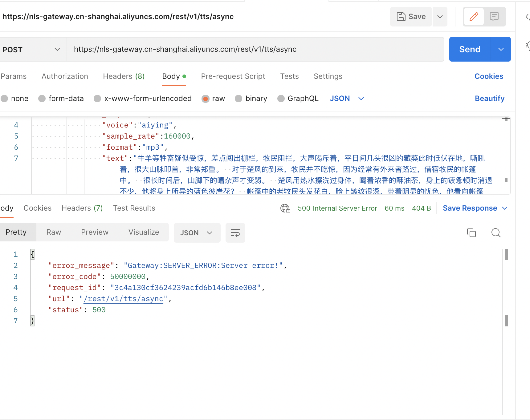The width and height of the screenshot is (530, 420).
Task: Copy the response with copy icon
Action: 471,233
